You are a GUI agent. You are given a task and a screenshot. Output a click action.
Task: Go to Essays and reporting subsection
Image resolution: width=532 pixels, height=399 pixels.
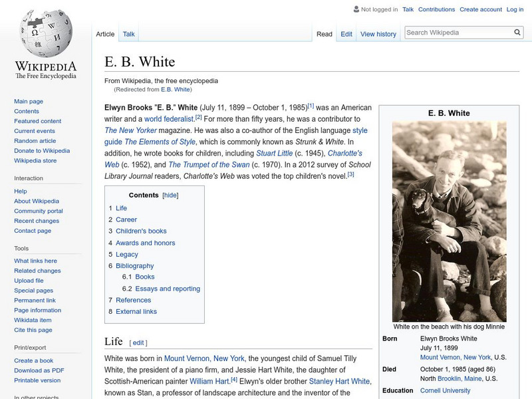[x=168, y=289]
